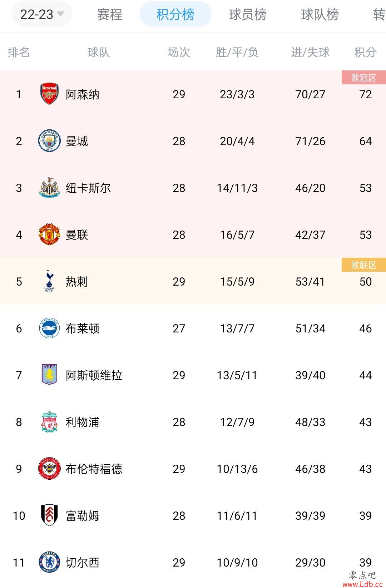Image resolution: width=386 pixels, height=588 pixels.
Task: Tap the Fulham club crest
Action: (49, 515)
